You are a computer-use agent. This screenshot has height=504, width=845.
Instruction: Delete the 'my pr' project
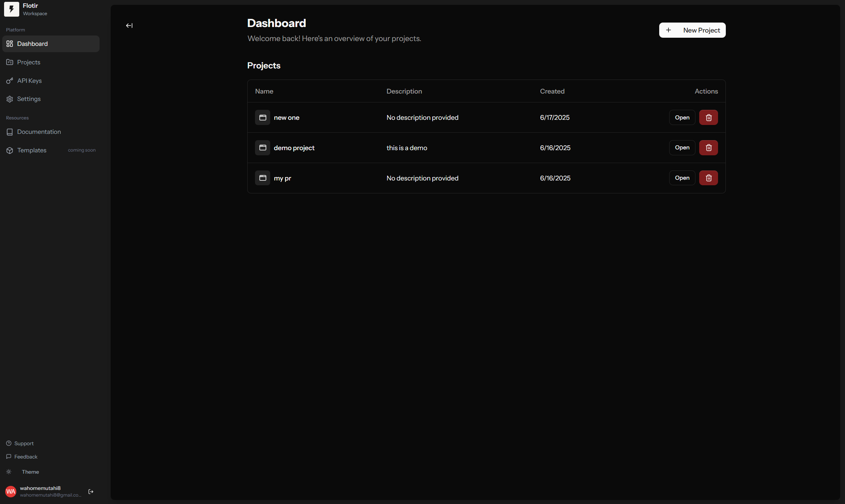(x=708, y=178)
